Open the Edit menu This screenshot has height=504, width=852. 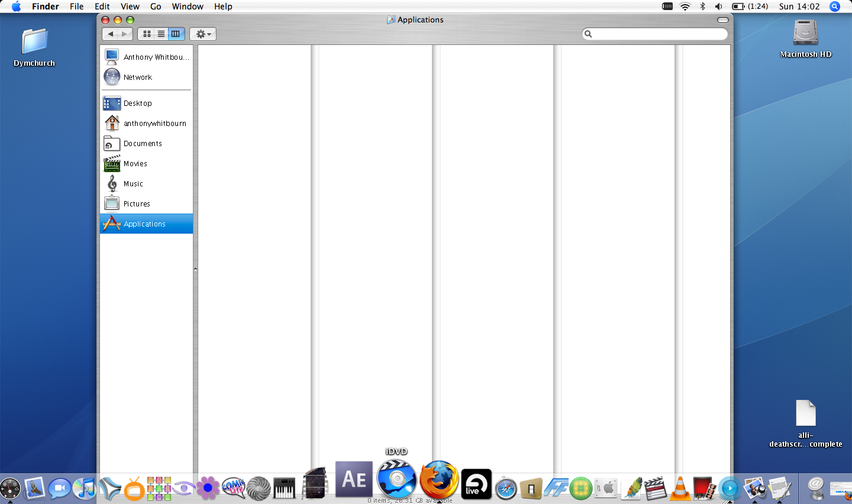(102, 7)
